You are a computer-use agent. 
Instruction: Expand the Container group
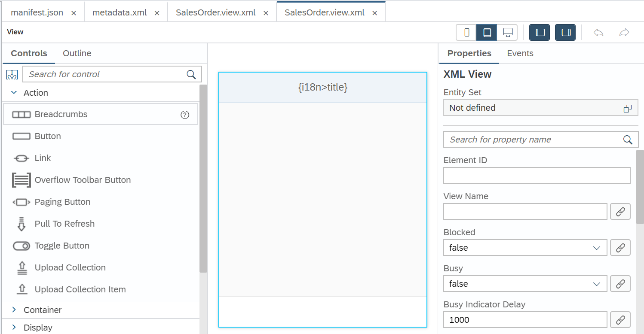click(x=14, y=310)
